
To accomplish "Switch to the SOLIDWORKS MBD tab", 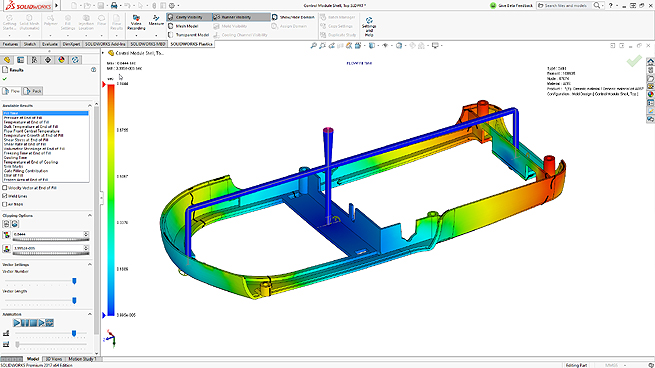I will tap(148, 44).
